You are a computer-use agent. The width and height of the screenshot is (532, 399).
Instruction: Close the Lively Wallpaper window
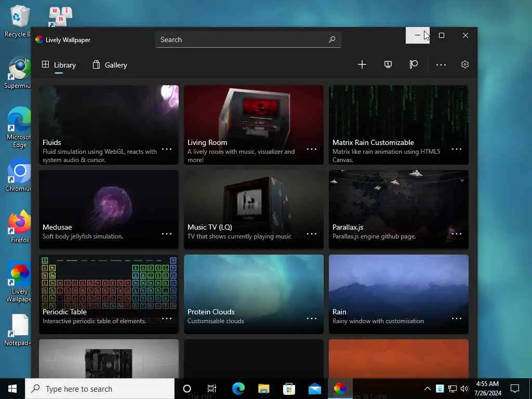coord(465,35)
